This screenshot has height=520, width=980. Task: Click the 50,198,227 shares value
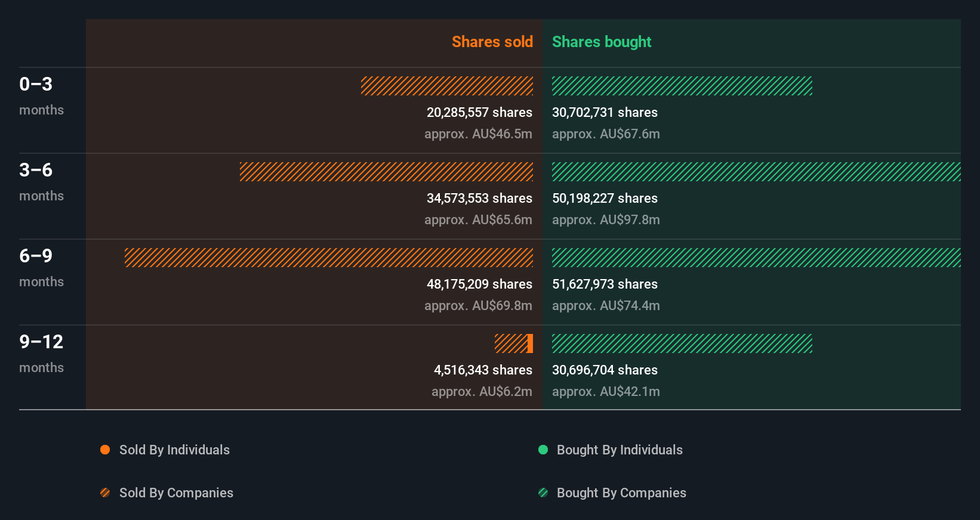[x=605, y=198]
